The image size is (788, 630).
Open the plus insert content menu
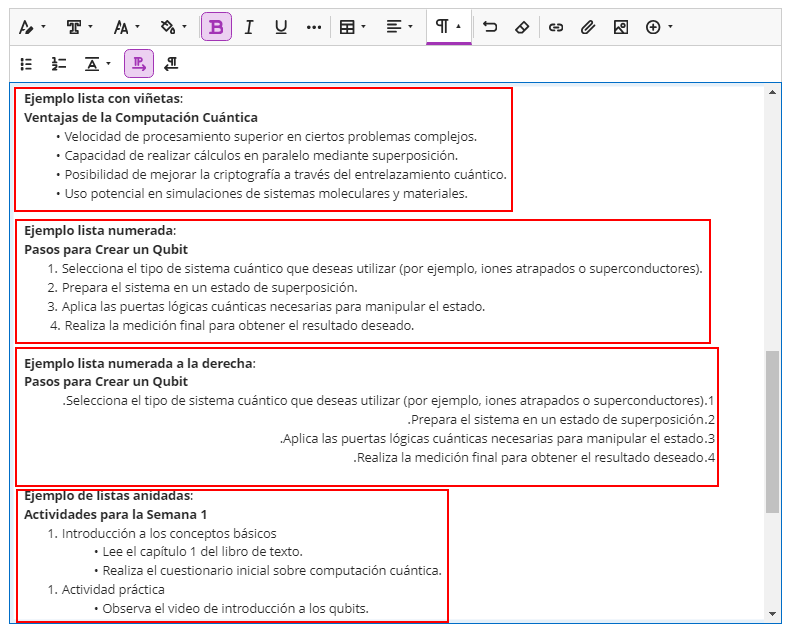659,27
